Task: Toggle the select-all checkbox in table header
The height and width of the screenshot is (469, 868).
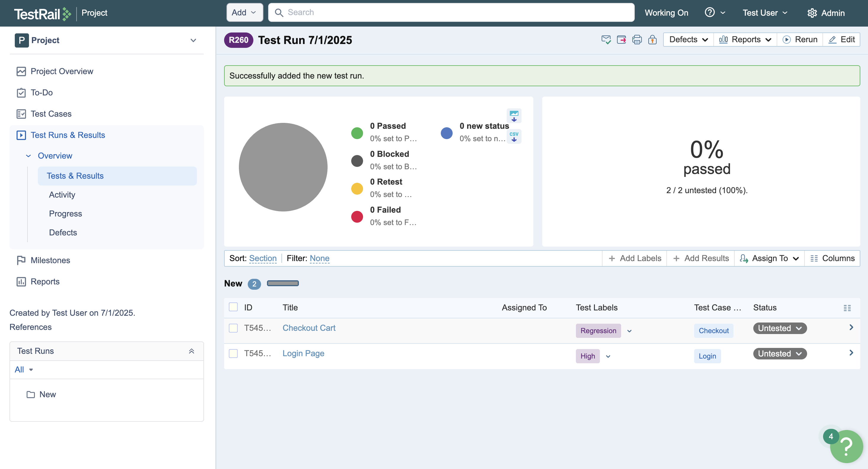Action: point(233,307)
